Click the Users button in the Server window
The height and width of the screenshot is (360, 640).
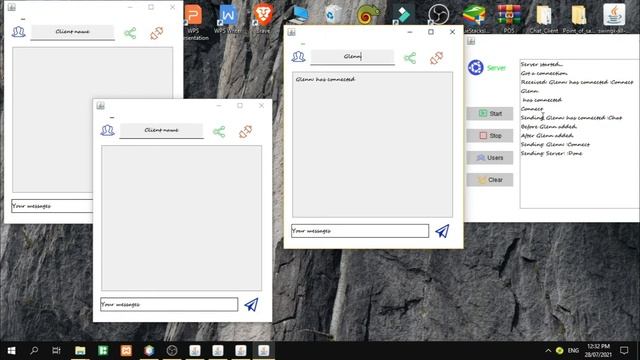490,158
